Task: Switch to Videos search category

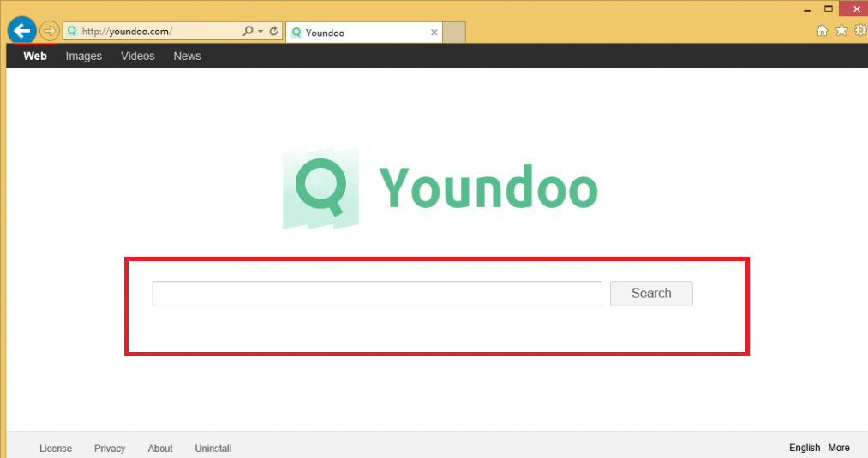Action: click(x=137, y=56)
